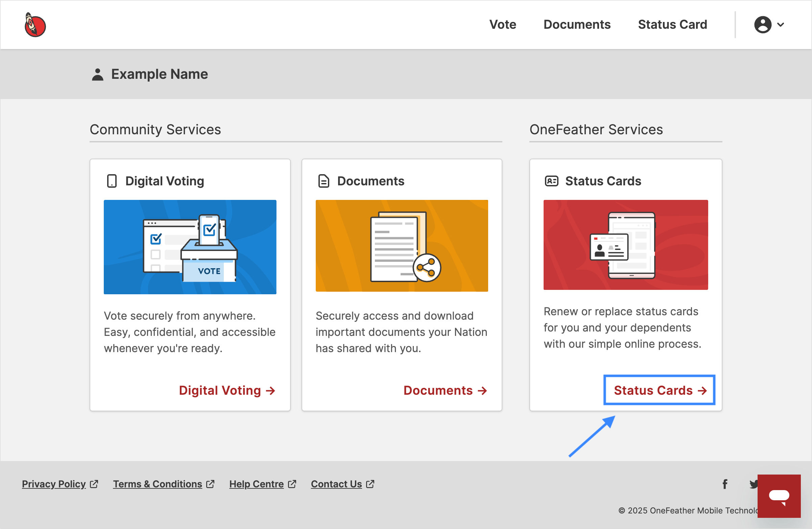Open the Contact Us footer link

pyautogui.click(x=336, y=484)
